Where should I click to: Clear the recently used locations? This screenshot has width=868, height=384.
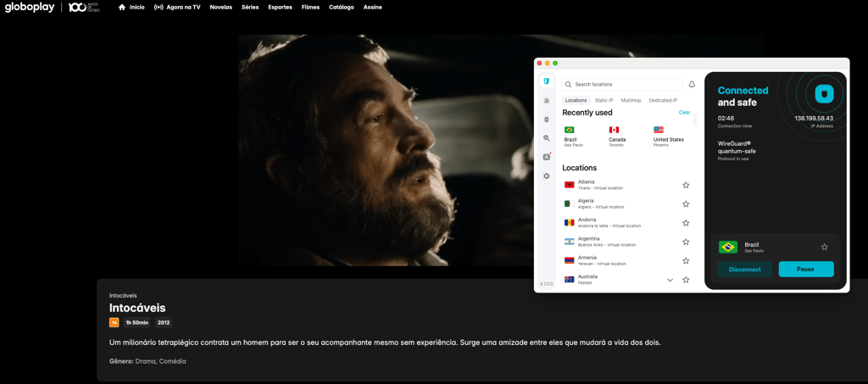coord(685,113)
